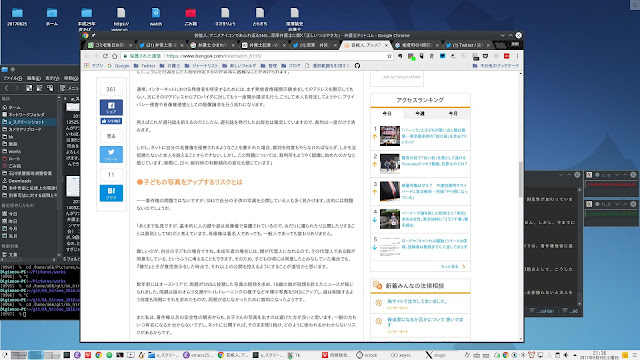Click the red extension icon in Chrome toolbar
This screenshot has height=360, width=640.
pyautogui.click(x=507, y=56)
